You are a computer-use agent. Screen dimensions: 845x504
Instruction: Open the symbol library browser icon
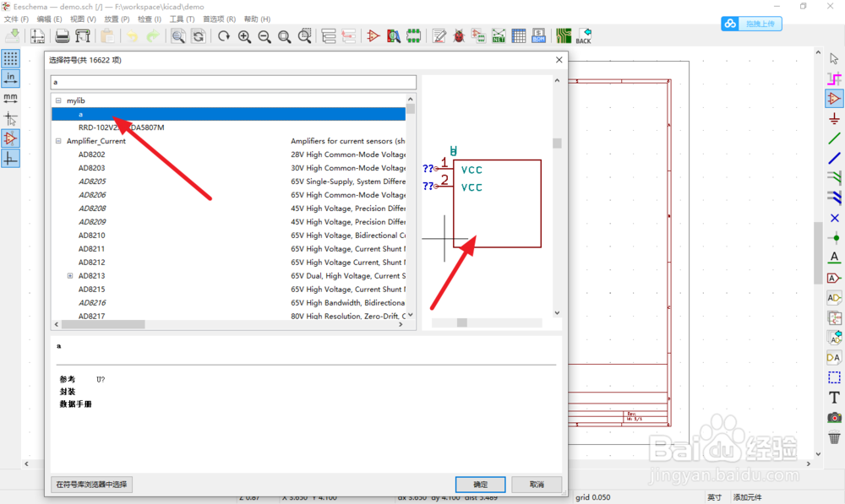[x=394, y=36]
